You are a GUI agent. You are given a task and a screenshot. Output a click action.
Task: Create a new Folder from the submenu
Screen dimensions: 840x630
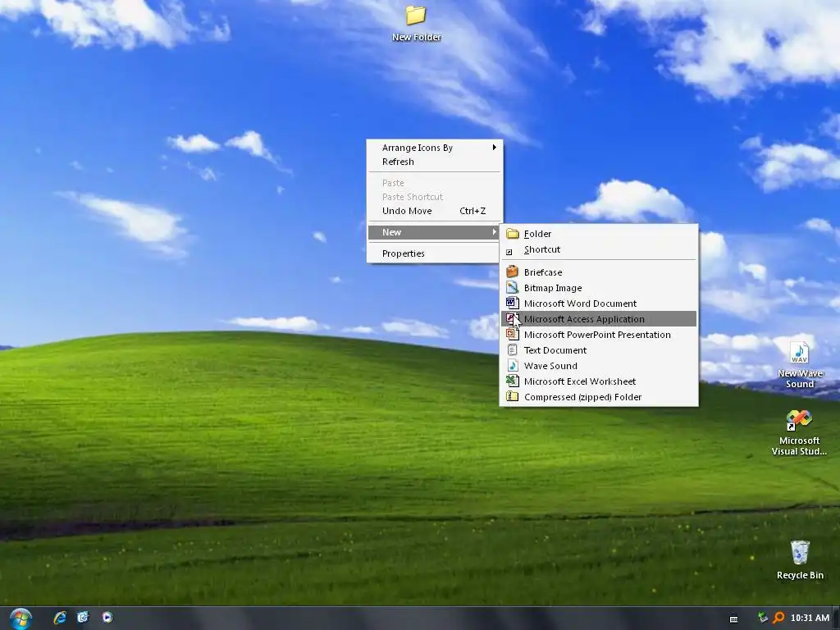(599, 234)
